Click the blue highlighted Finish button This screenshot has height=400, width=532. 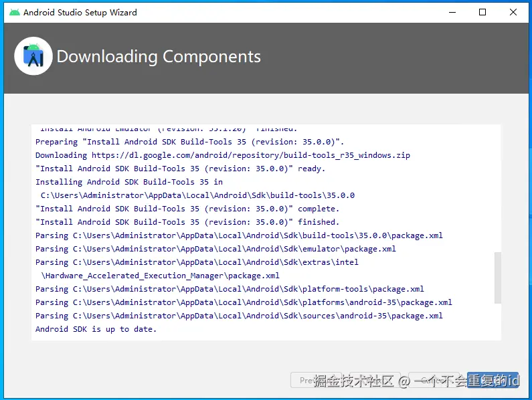493,380
